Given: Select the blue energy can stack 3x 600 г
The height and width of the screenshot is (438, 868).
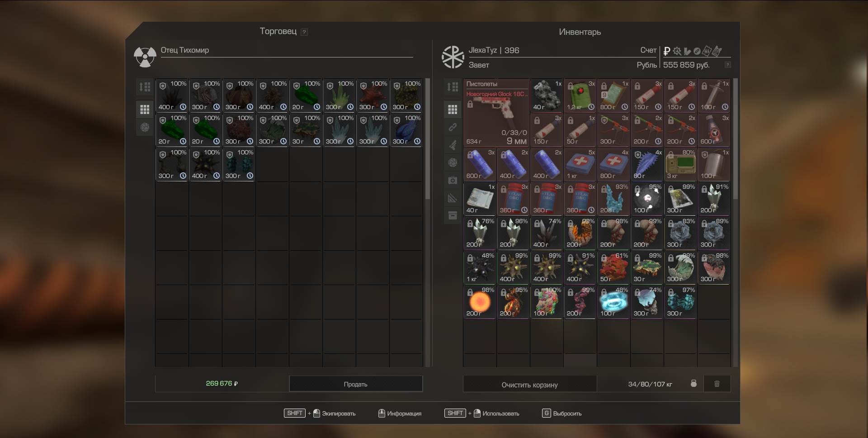Looking at the screenshot, I should tap(480, 164).
